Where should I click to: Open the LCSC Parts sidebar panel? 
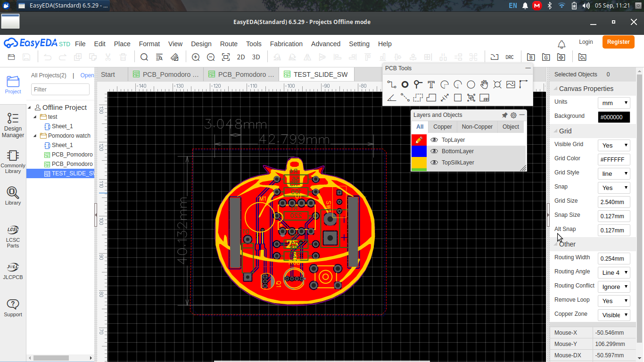(x=13, y=236)
